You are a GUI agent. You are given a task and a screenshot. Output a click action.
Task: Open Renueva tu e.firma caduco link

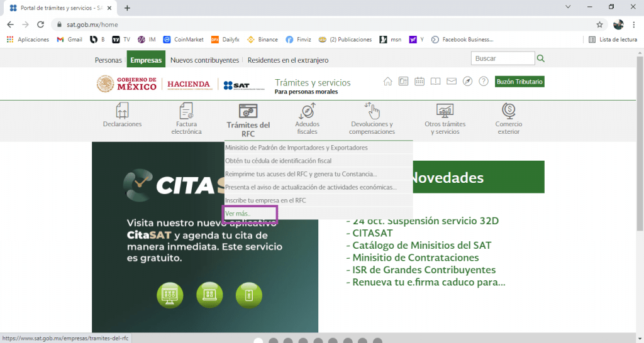coord(426,282)
